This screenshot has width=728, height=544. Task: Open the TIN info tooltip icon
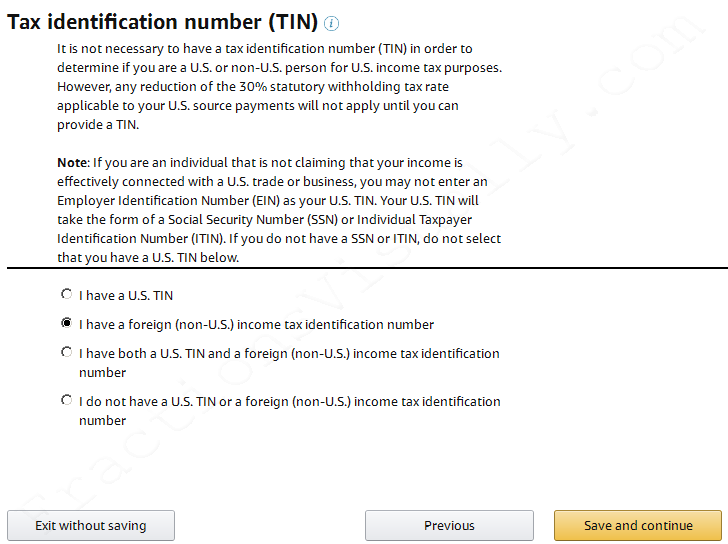point(331,23)
